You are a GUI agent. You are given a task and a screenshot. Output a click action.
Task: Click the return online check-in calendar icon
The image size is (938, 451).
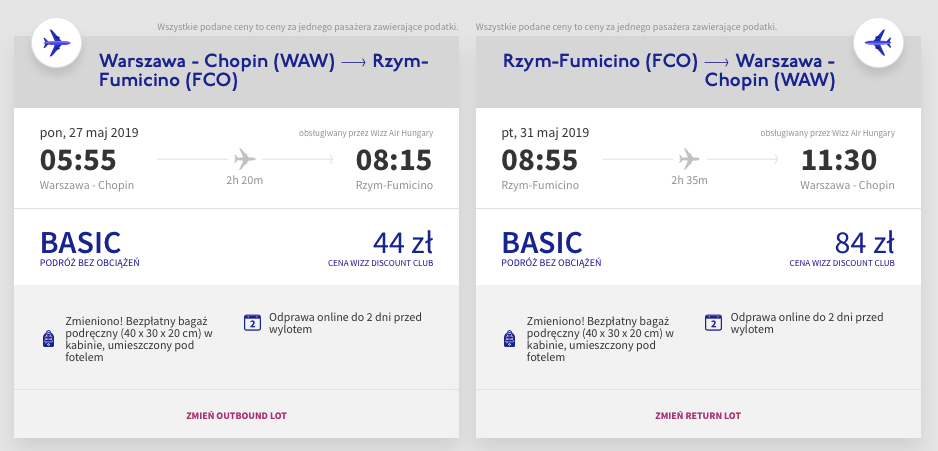tap(714, 322)
